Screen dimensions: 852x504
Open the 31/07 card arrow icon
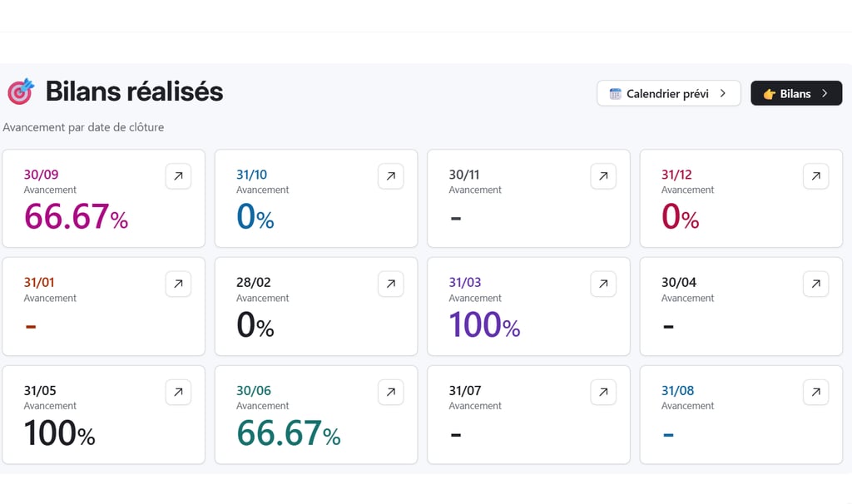click(x=603, y=392)
